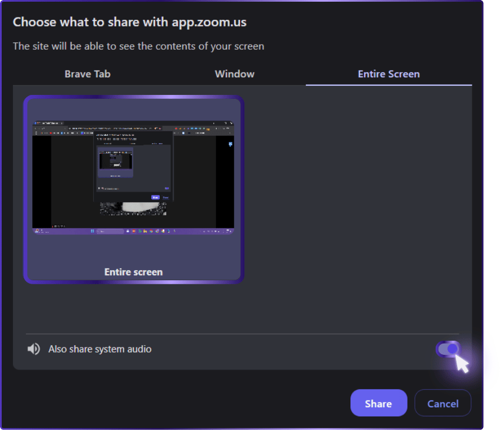Switch to the Window tab
Image resolution: width=504 pixels, height=430 pixels.
234,74
